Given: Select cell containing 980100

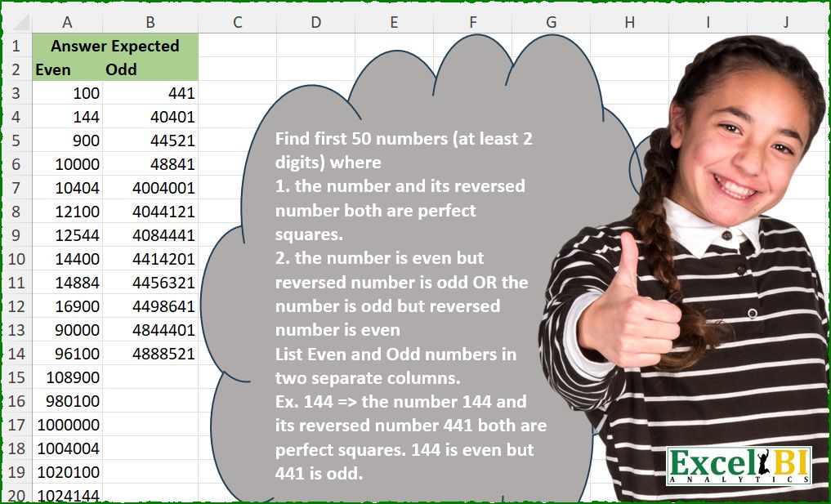Looking at the screenshot, I should (67, 400).
